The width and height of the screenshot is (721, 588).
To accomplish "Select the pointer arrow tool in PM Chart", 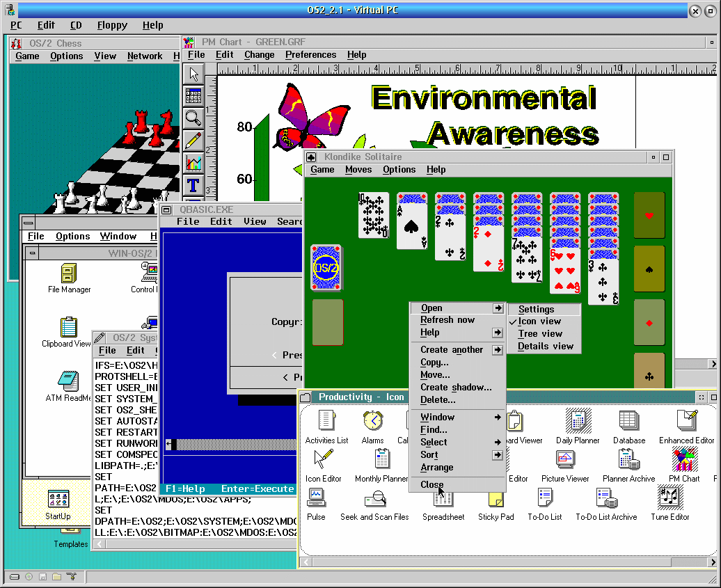I will (x=193, y=74).
